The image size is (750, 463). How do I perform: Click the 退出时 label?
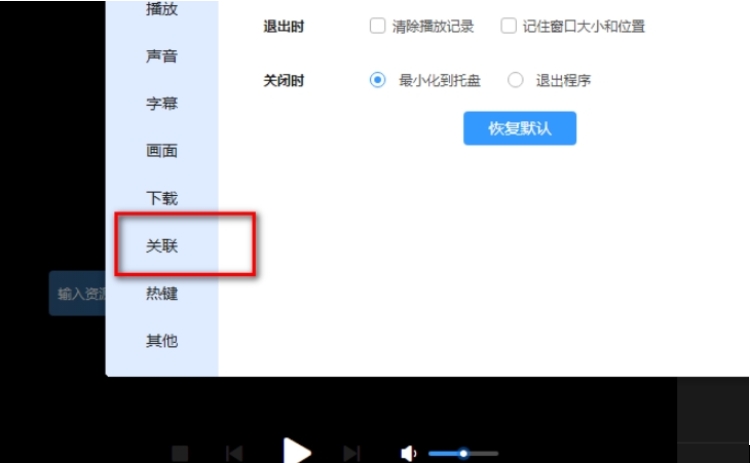[284, 26]
